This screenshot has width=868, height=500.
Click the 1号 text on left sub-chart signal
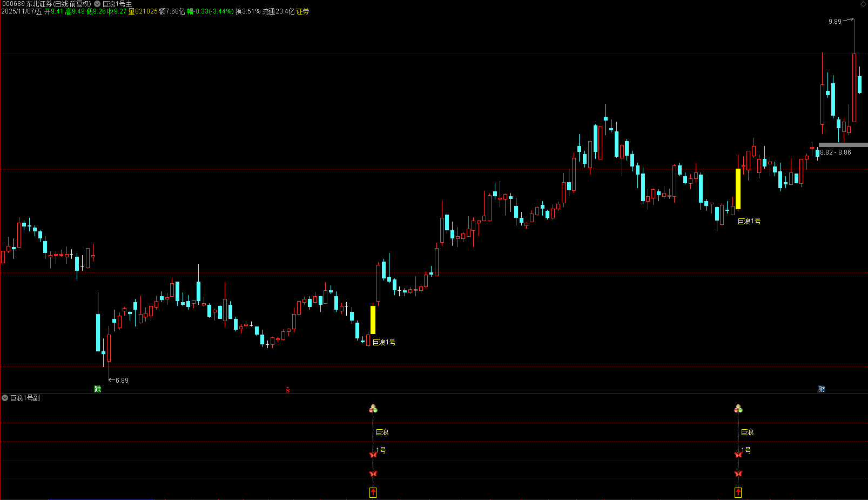tap(381, 450)
